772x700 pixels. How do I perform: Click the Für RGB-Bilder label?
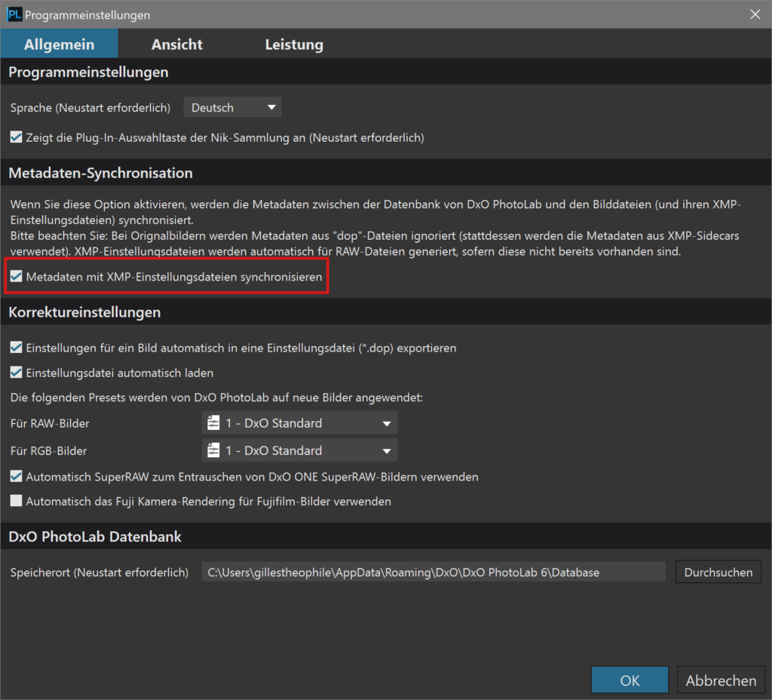(x=49, y=451)
